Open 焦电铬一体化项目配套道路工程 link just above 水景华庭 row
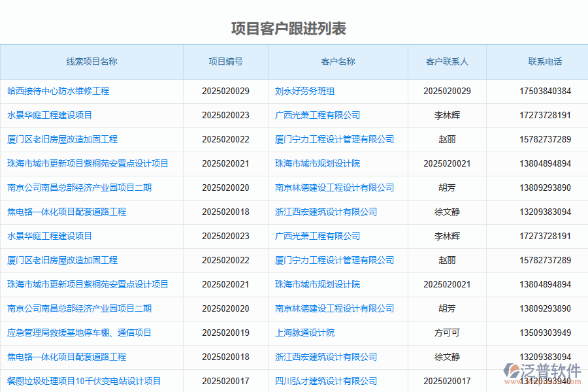This screenshot has height=392, width=588. 67,212
